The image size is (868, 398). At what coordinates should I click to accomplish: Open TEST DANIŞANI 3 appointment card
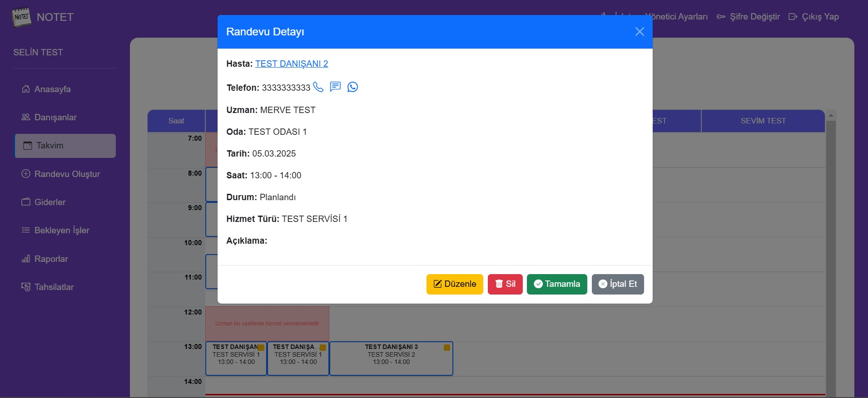pyautogui.click(x=391, y=359)
